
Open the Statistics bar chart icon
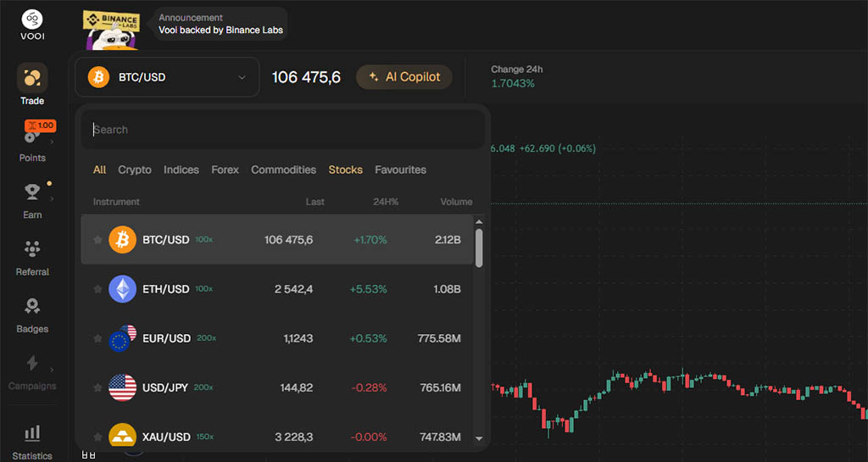[32, 433]
